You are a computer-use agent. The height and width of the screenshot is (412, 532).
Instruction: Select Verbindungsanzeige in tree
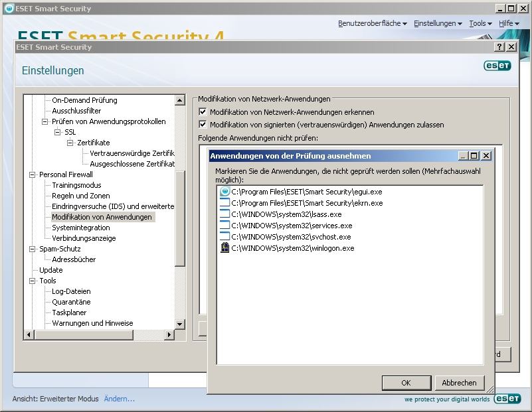pyautogui.click(x=84, y=238)
